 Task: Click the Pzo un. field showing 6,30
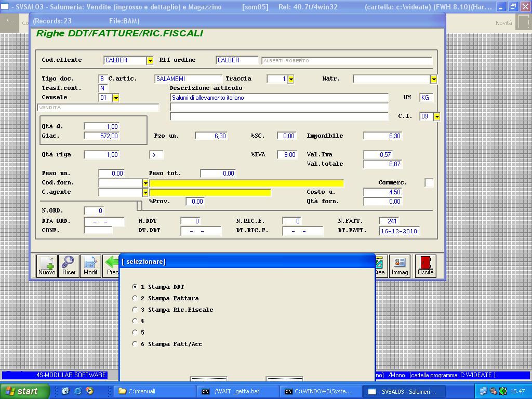pos(211,136)
